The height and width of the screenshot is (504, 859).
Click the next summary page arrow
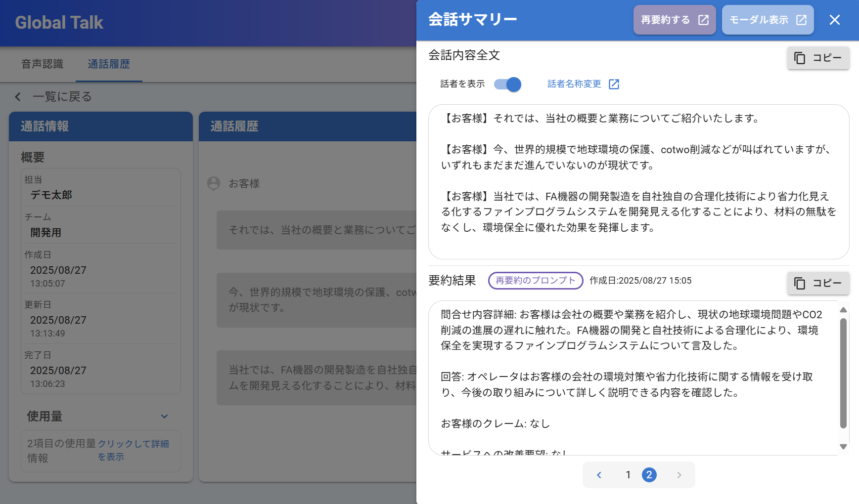coord(679,475)
